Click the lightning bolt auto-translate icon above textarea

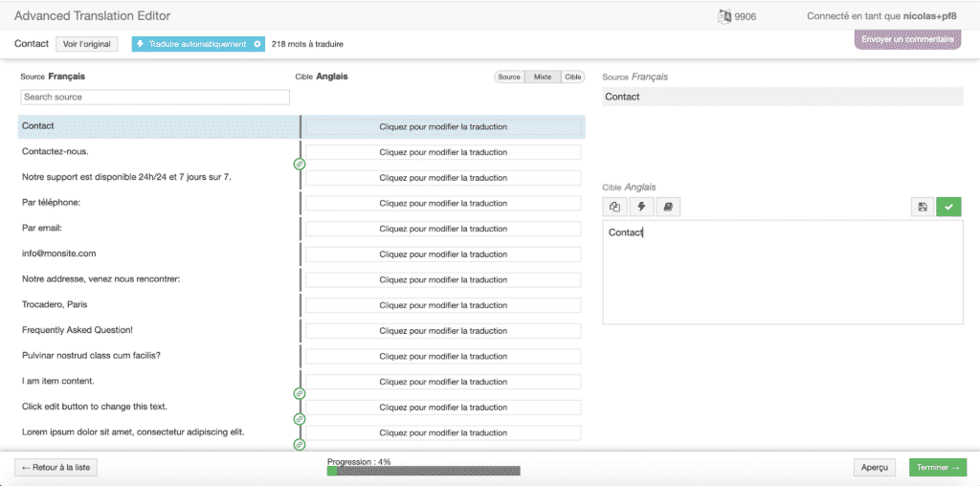click(641, 207)
